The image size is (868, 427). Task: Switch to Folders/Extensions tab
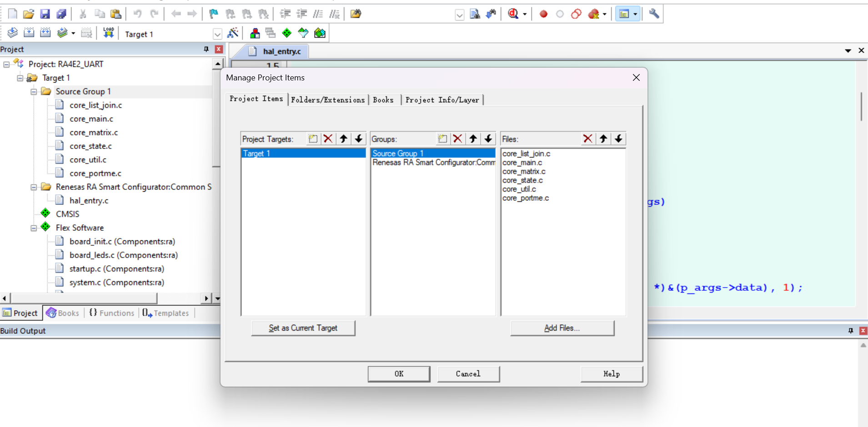pos(328,100)
